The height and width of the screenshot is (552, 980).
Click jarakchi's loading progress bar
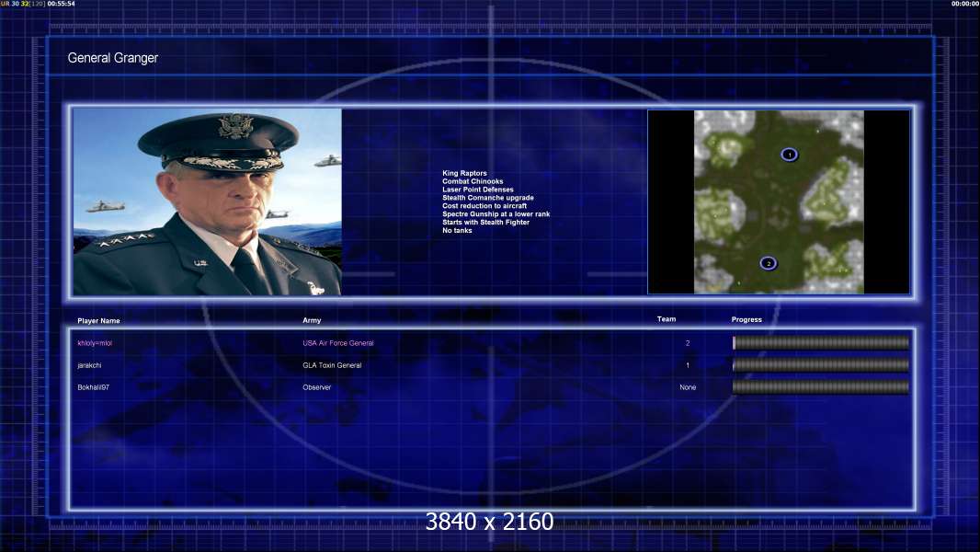(x=821, y=365)
